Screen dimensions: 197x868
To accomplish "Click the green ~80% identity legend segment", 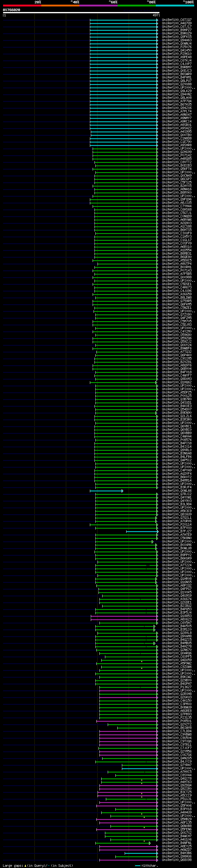I will [137, 6].
